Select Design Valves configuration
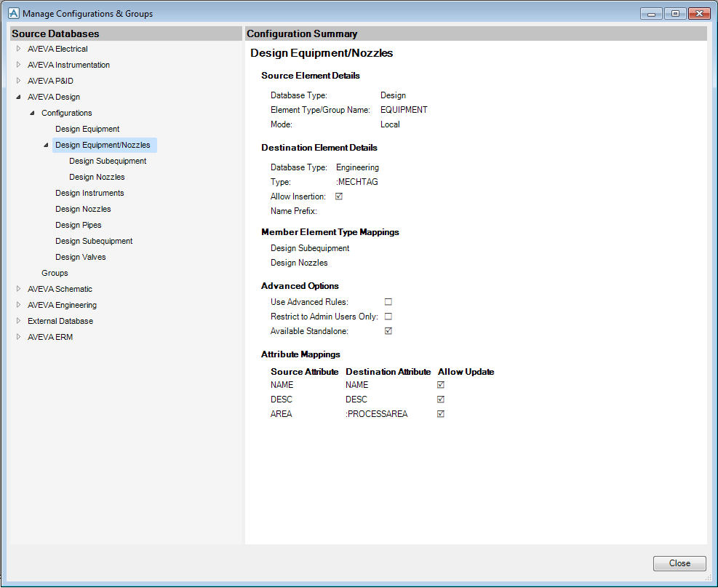Viewport: 718px width, 588px height. pos(81,257)
